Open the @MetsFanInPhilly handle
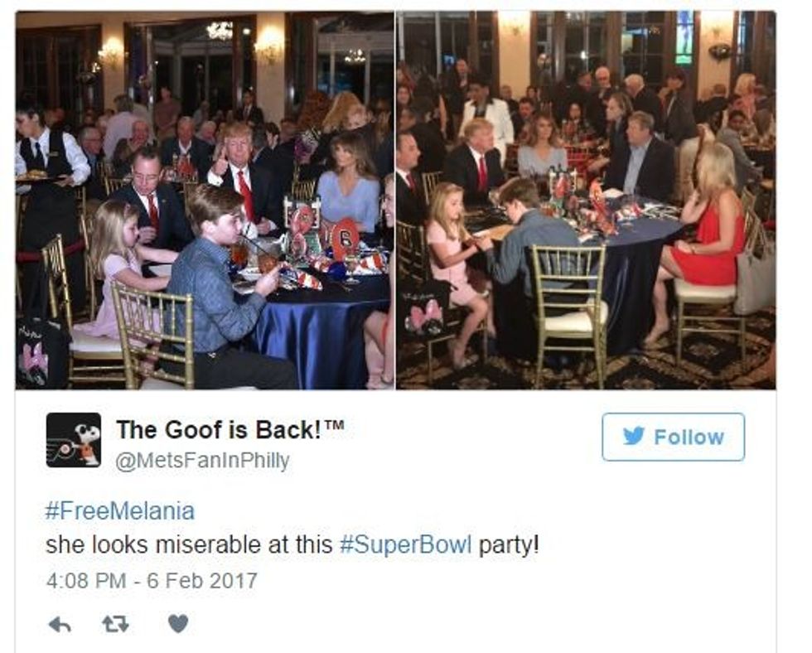 coord(202,461)
